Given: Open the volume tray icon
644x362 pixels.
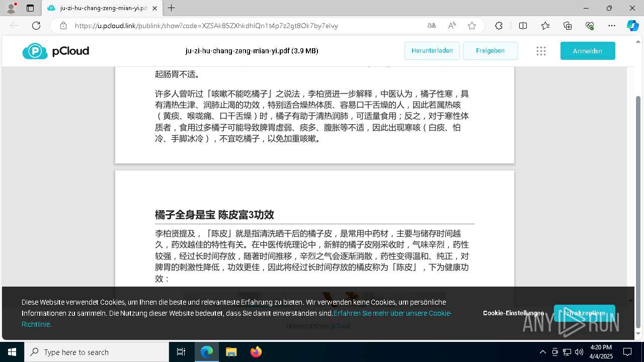Looking at the screenshot, I should click(x=579, y=352).
